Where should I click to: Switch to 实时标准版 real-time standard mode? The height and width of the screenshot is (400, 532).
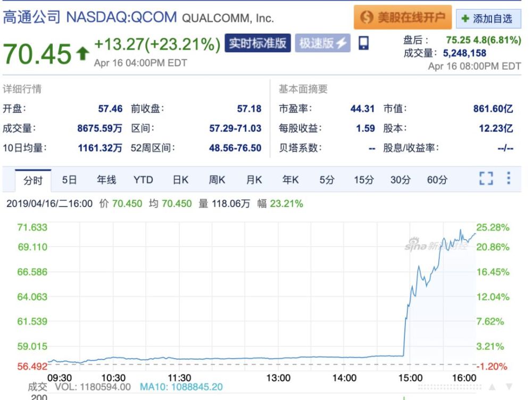(x=257, y=43)
